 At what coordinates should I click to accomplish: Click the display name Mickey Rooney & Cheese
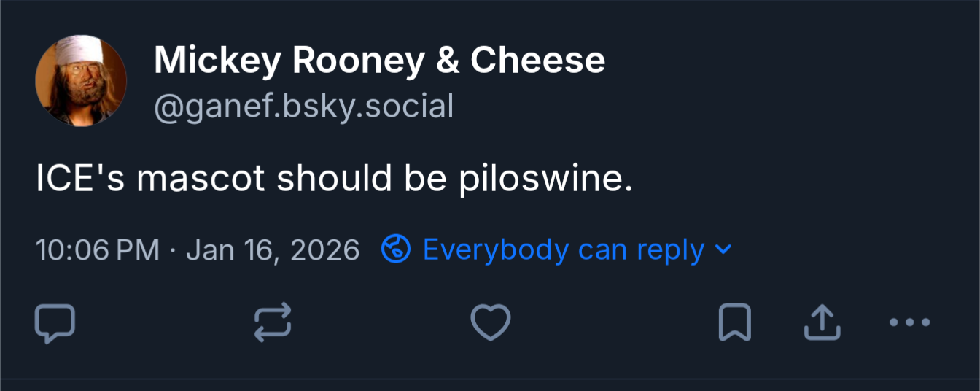(x=379, y=61)
